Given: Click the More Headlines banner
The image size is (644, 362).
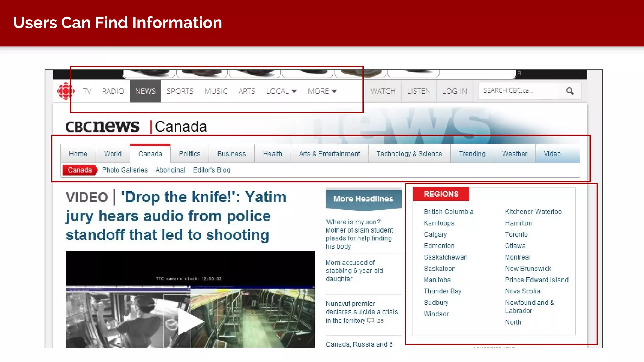Looking at the screenshot, I should click(x=363, y=199).
